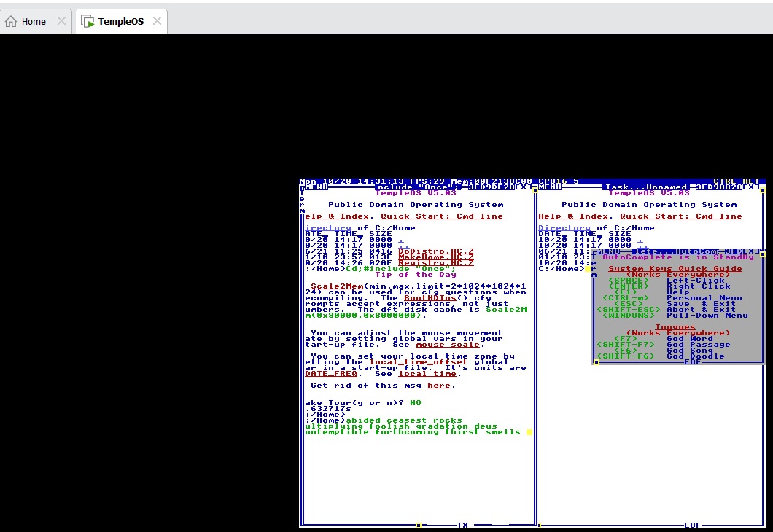Open System Keys Quick Guide link
Viewport: 773px width, 532px height.
pos(675,268)
